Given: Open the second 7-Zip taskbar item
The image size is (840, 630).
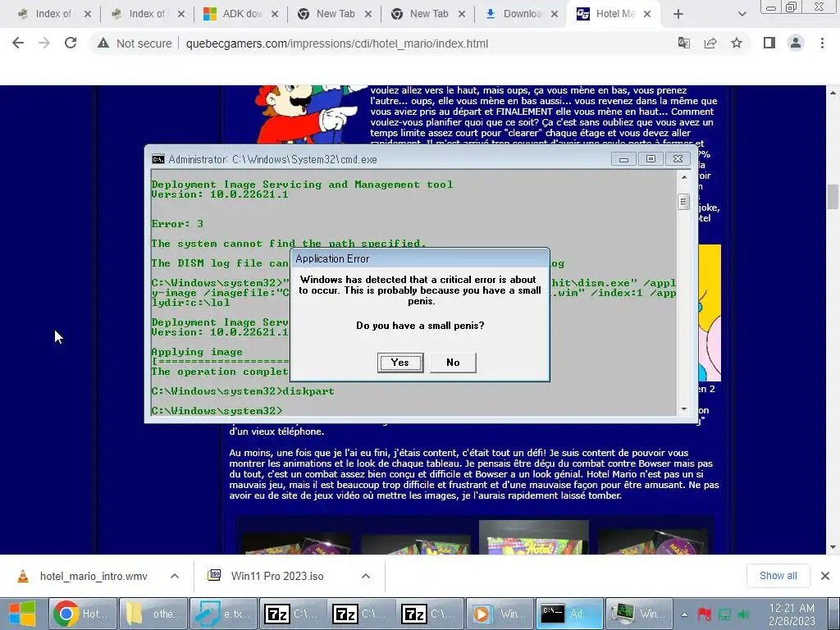Looking at the screenshot, I should coord(362,614).
